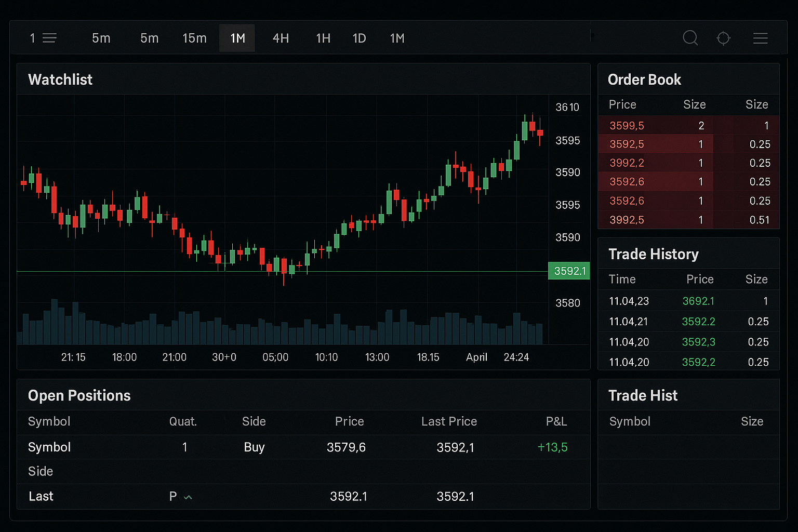Click the crosshair tracking icon

coord(724,37)
